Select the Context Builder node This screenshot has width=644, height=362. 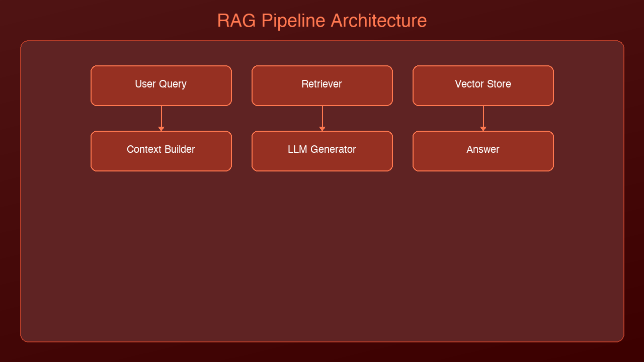(161, 151)
